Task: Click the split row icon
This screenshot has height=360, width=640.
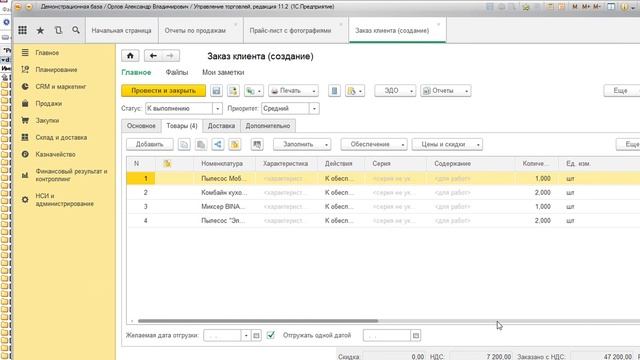Action: tap(218, 144)
